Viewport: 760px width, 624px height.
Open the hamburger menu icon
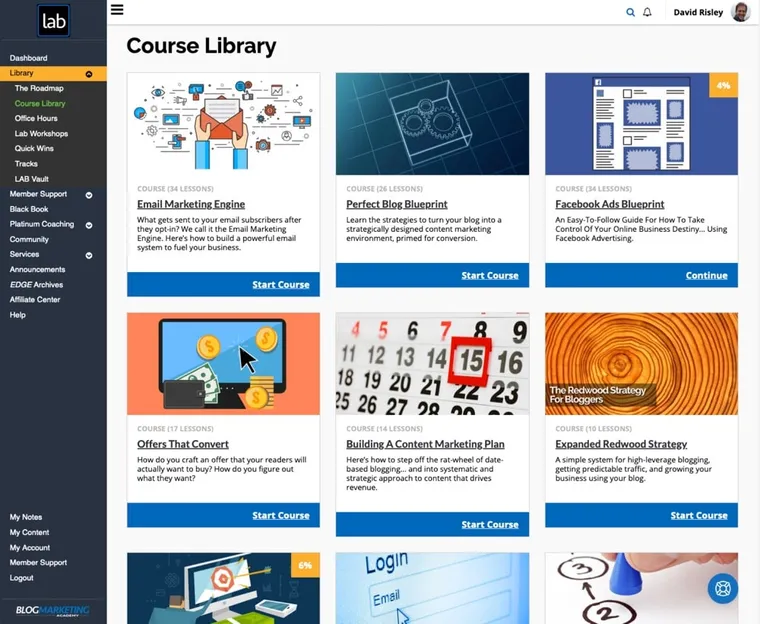pyautogui.click(x=117, y=10)
